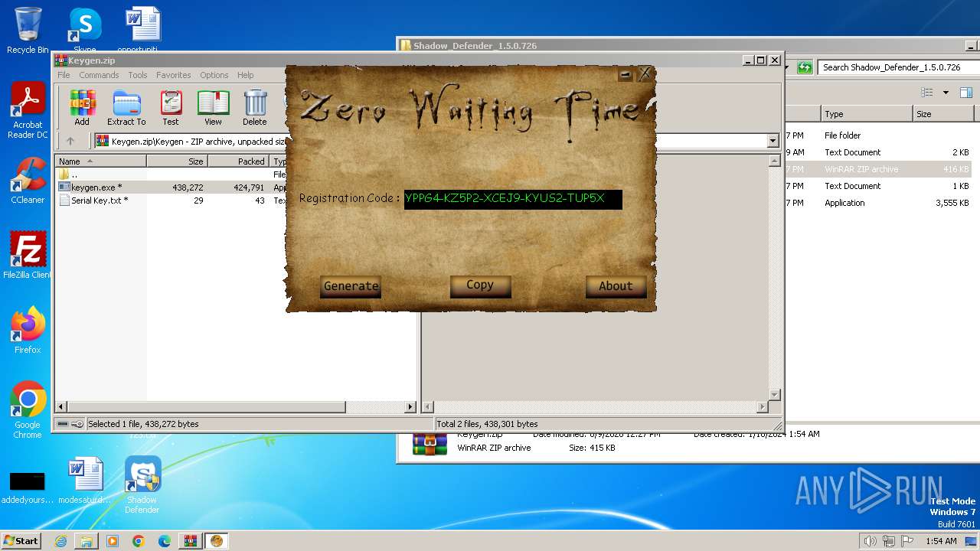980x551 pixels.
Task: Open Skype desktop shortcut
Action: click(85, 31)
